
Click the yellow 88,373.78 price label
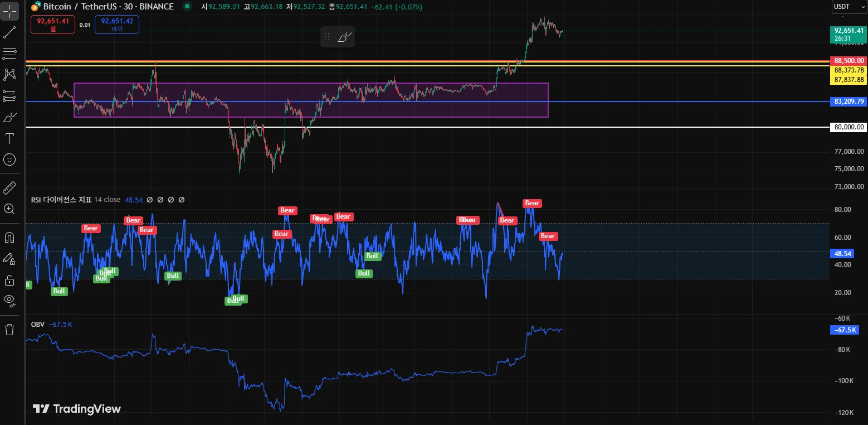click(849, 70)
